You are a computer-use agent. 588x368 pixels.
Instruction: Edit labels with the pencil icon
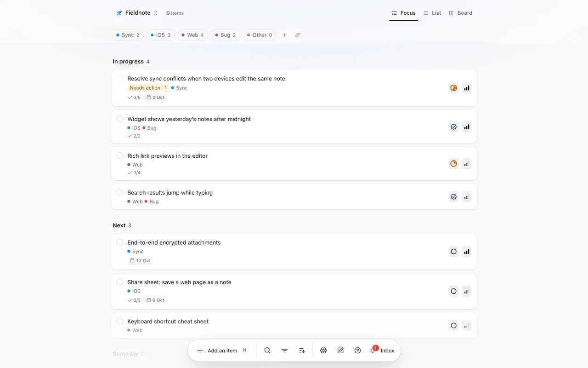(x=297, y=35)
